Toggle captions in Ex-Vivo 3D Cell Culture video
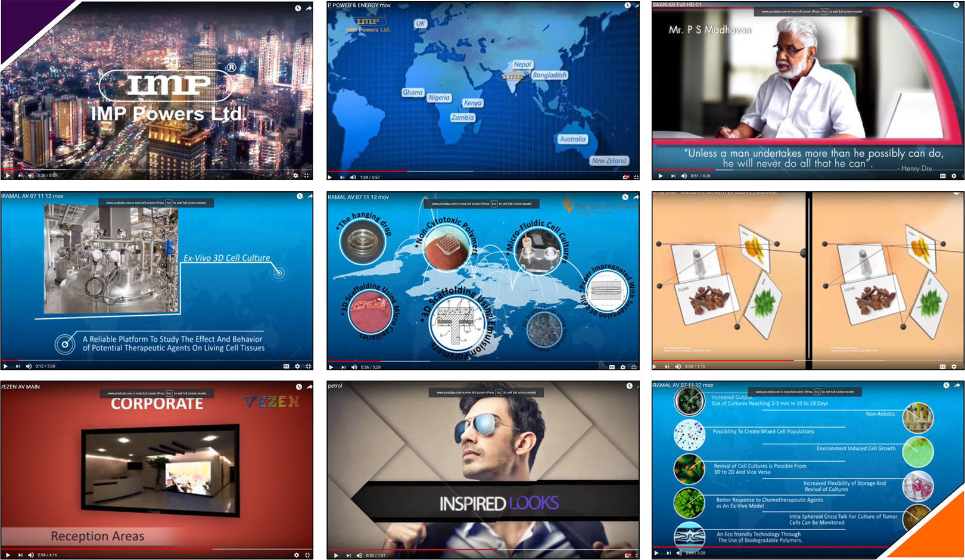This screenshot has width=965, height=560. (x=286, y=366)
